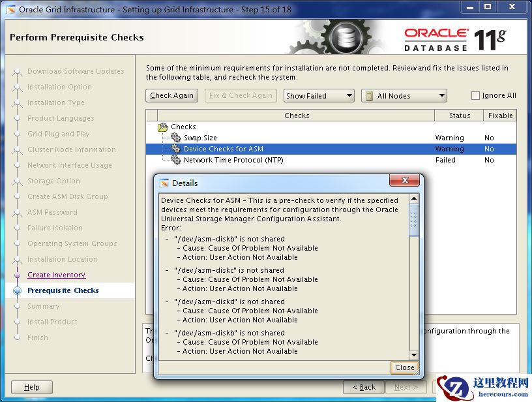Screen dimensions: 532x402
Task: Click the Product Languages step
Action: coord(61,118)
